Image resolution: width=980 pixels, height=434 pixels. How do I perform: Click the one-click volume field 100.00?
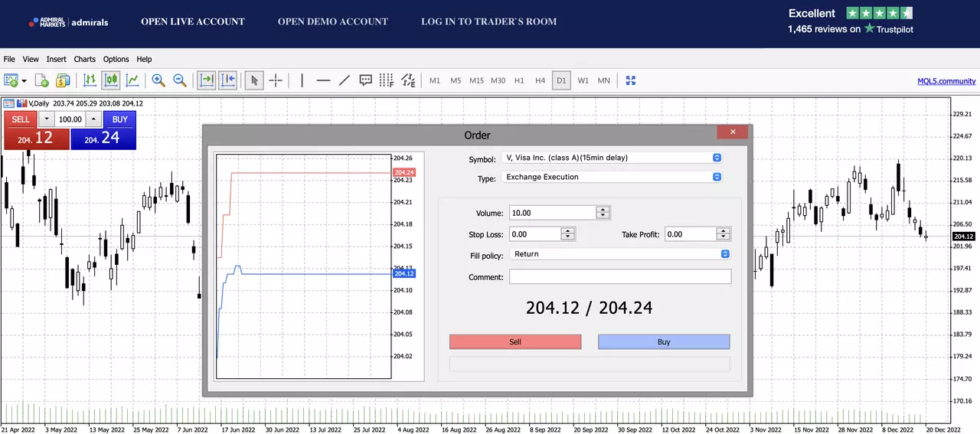pyautogui.click(x=70, y=119)
